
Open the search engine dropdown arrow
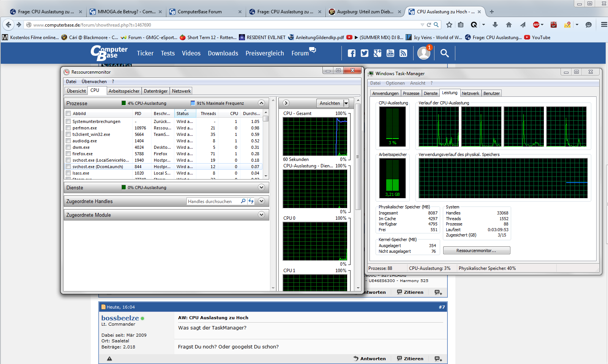click(483, 25)
